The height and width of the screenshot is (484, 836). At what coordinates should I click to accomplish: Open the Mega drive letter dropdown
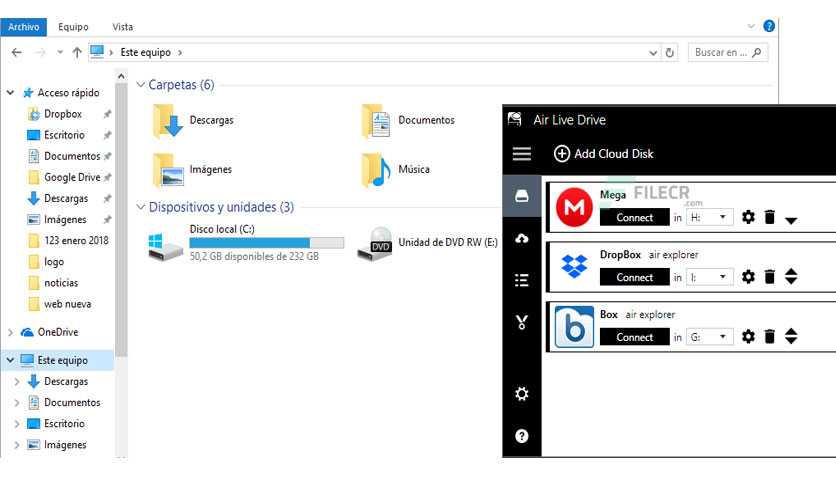710,217
